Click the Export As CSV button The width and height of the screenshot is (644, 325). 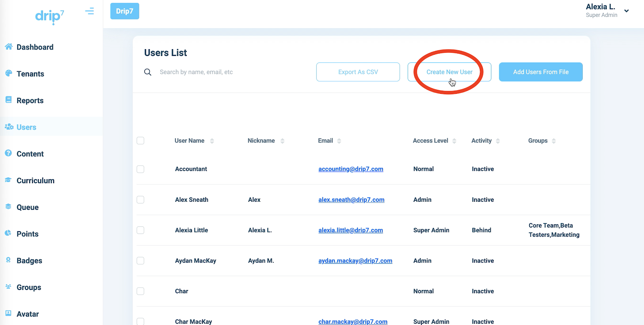tap(358, 72)
